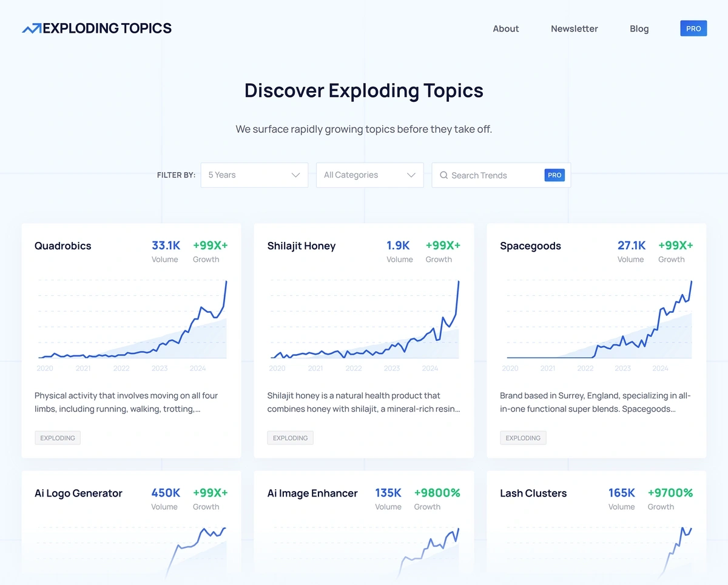Click the 27.1K volume value on Spacegoods
Screen dimensions: 728x585
(632, 246)
